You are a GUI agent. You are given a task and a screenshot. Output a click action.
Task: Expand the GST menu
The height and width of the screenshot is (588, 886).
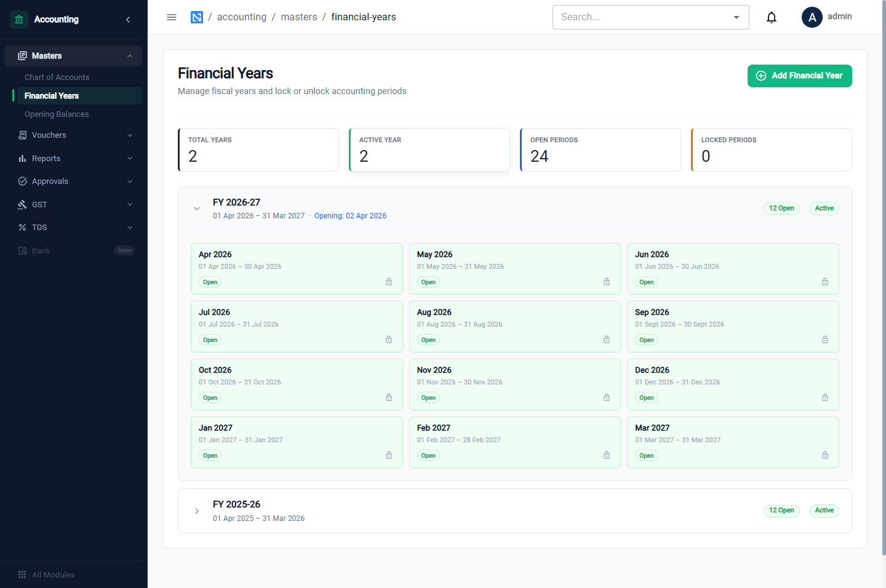[74, 205]
